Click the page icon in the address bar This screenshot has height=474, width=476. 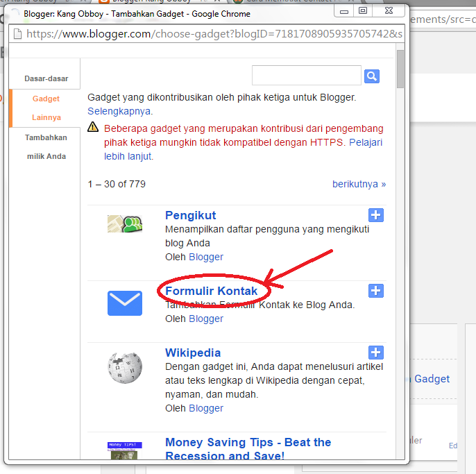pyautogui.click(x=17, y=34)
